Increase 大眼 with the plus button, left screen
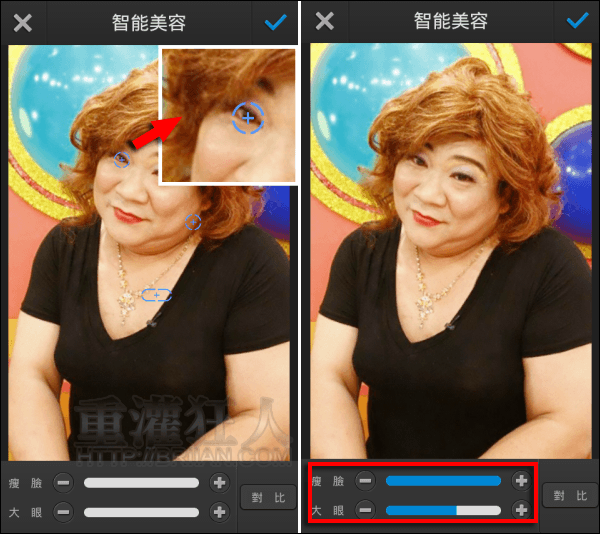 (219, 512)
